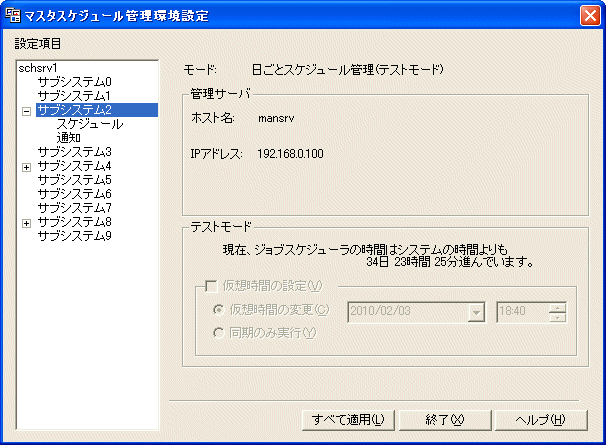Viewport: 606px width, 445px height.
Task: Click the 終了(X) button
Action: coord(444,420)
